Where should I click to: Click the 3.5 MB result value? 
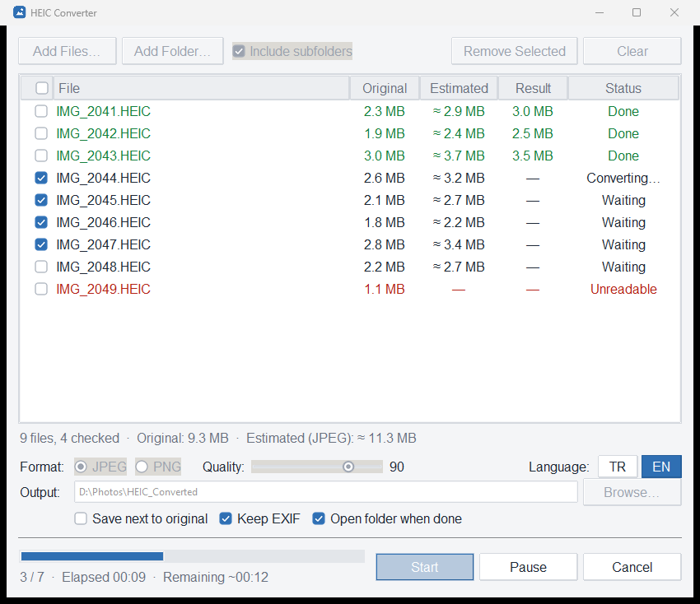tap(533, 156)
